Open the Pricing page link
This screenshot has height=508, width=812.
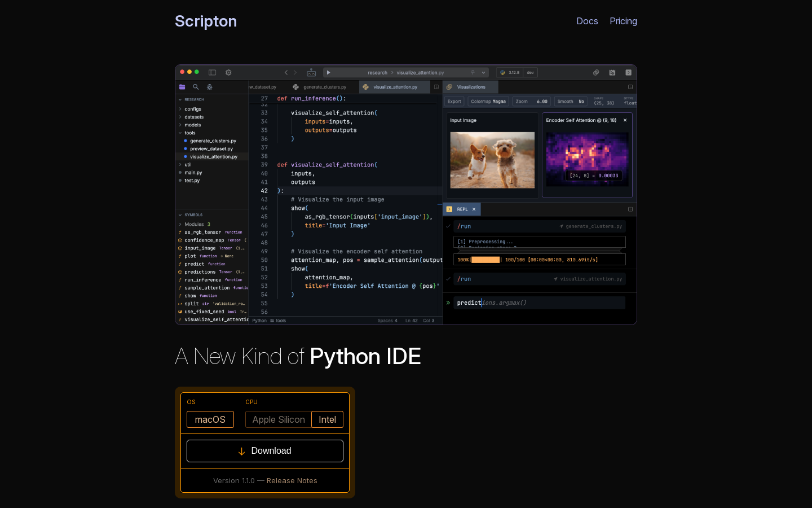click(623, 21)
